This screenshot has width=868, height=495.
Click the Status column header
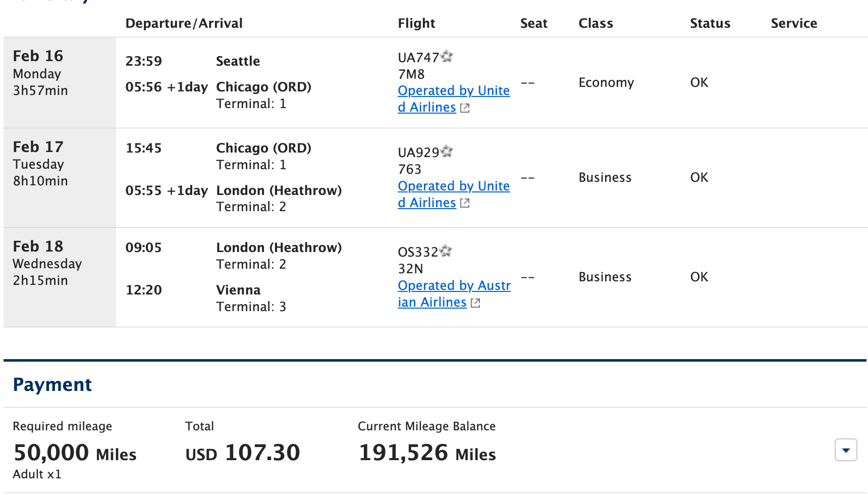710,23
